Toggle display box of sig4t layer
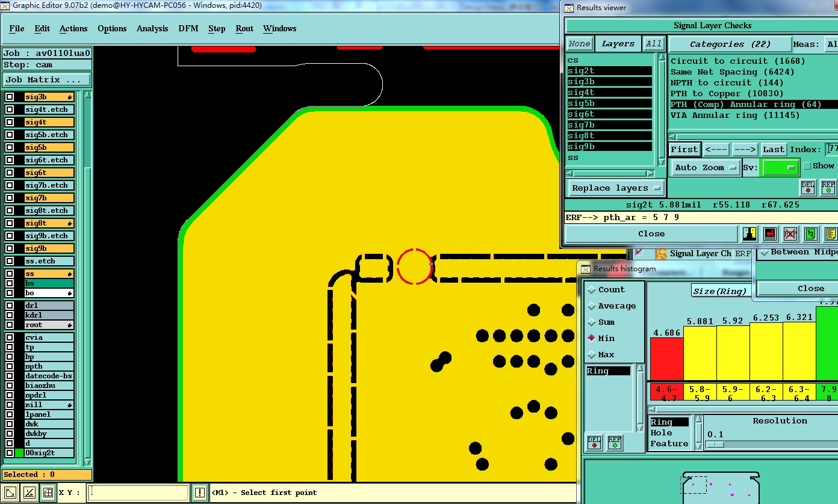Image resolution: width=838 pixels, height=504 pixels. click(x=10, y=122)
